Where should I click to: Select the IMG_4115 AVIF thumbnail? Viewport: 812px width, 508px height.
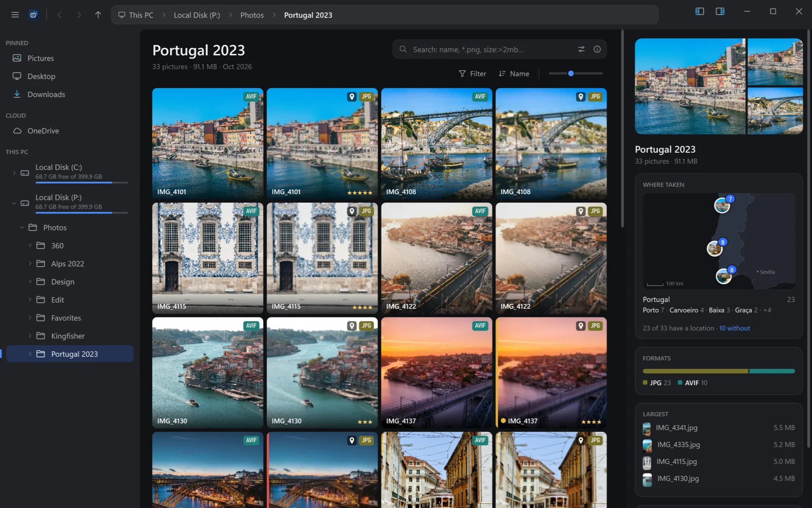(x=207, y=258)
